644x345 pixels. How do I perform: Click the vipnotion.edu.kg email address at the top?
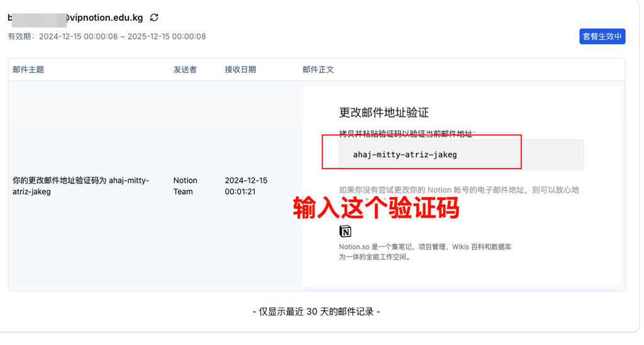pyautogui.click(x=75, y=18)
